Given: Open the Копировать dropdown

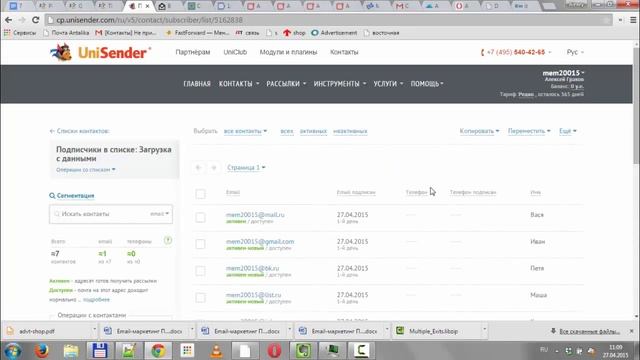Looking at the screenshot, I should coord(479,131).
